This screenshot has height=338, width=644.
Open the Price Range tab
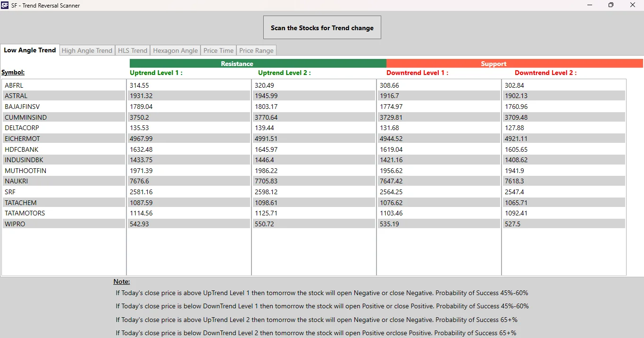256,50
